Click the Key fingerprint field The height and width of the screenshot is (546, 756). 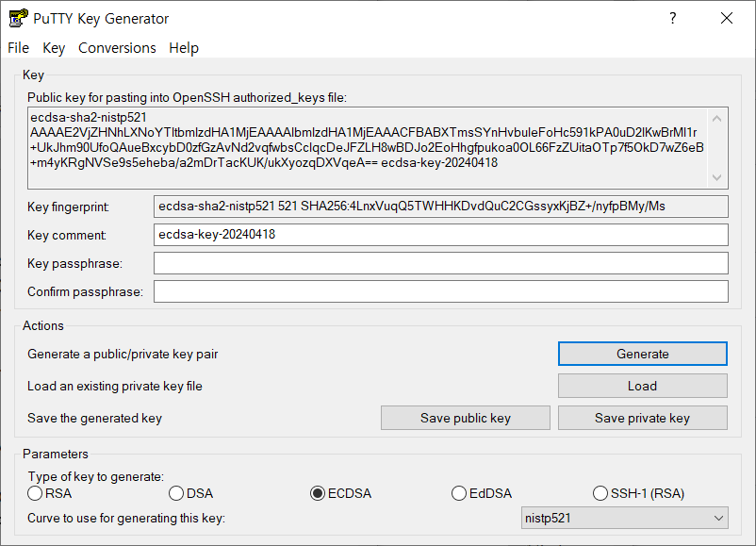tap(440, 207)
